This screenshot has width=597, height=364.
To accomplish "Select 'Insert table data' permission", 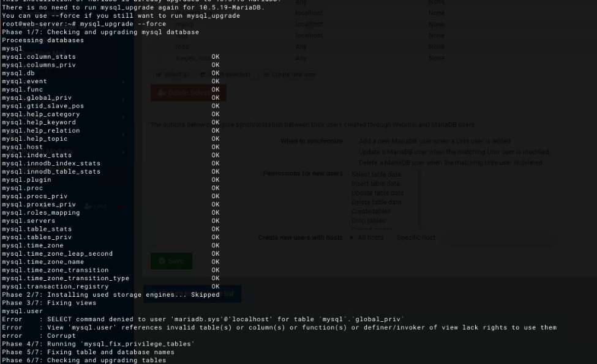I will coord(375,184).
